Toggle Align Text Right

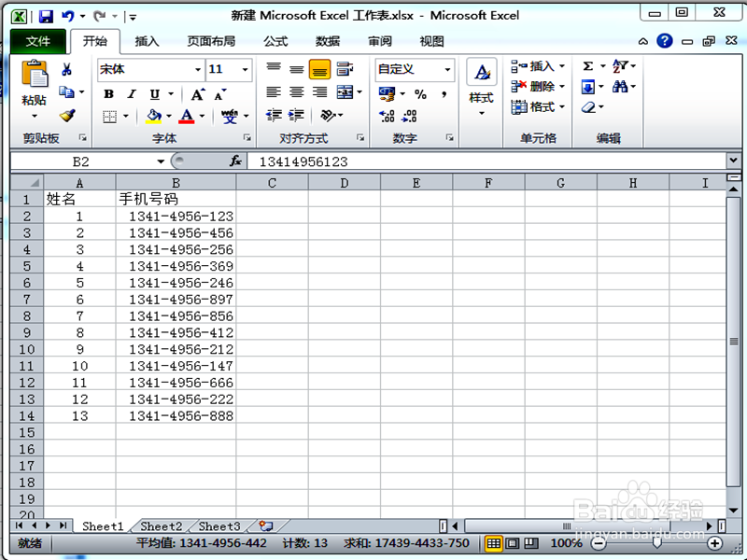(319, 91)
